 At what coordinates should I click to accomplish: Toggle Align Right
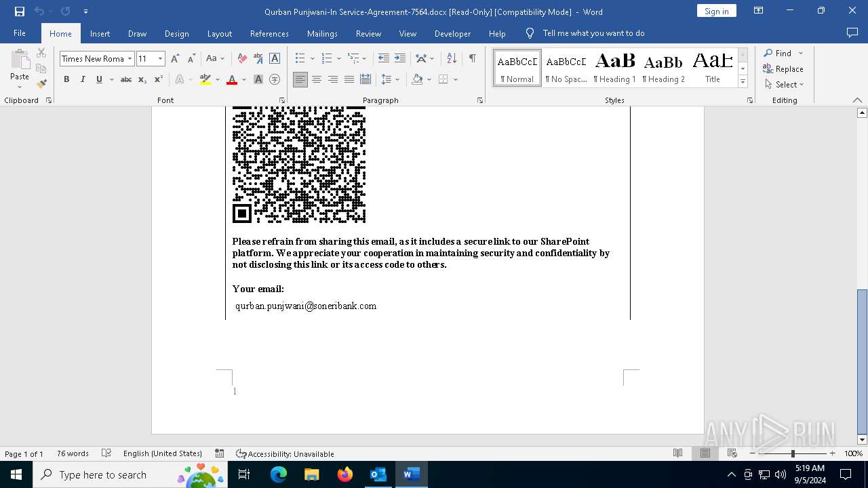[x=333, y=79]
